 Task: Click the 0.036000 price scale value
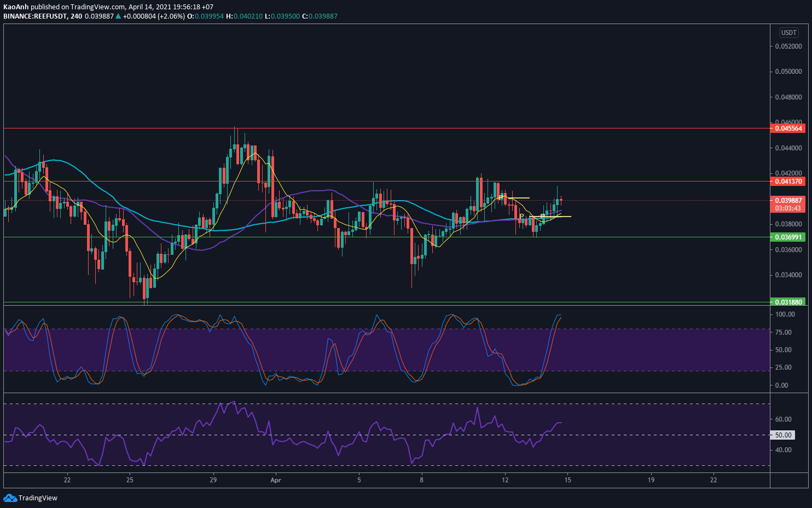[788, 250]
